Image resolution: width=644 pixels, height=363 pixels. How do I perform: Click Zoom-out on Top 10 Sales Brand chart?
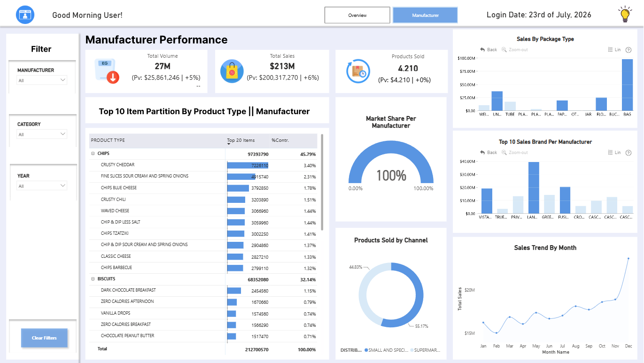click(x=515, y=153)
